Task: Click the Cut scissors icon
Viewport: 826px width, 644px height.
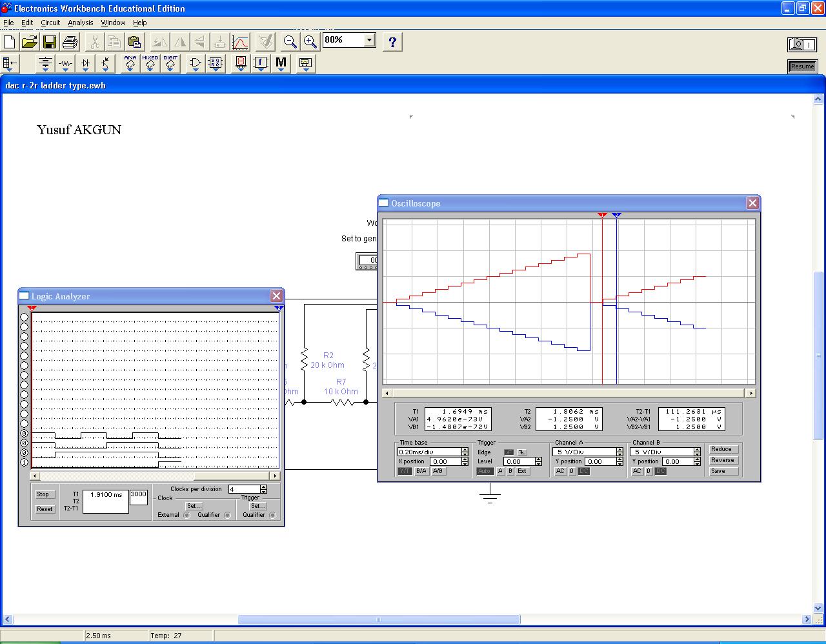Action: [95, 42]
